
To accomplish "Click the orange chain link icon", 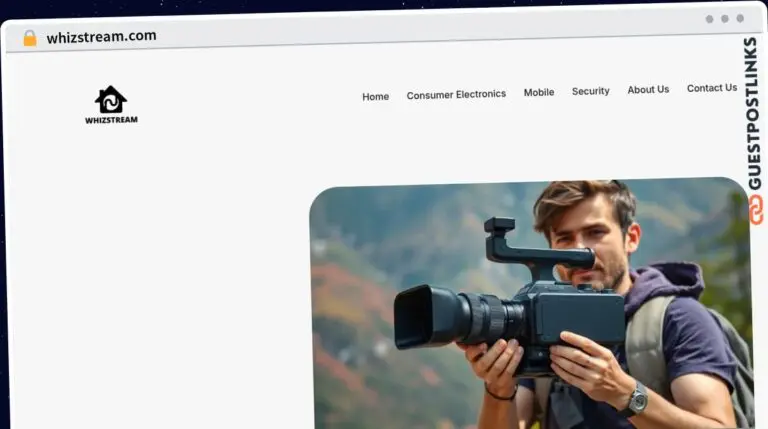I will (x=754, y=209).
